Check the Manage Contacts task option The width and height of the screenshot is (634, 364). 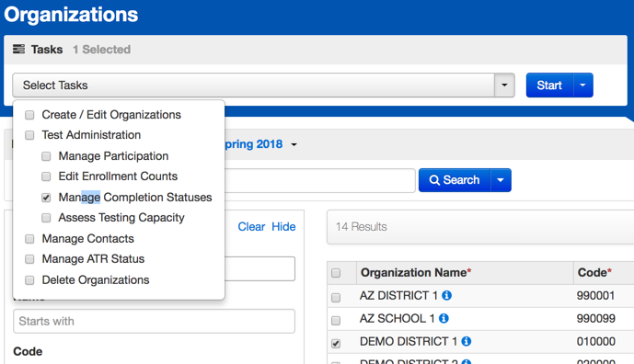[x=29, y=239]
